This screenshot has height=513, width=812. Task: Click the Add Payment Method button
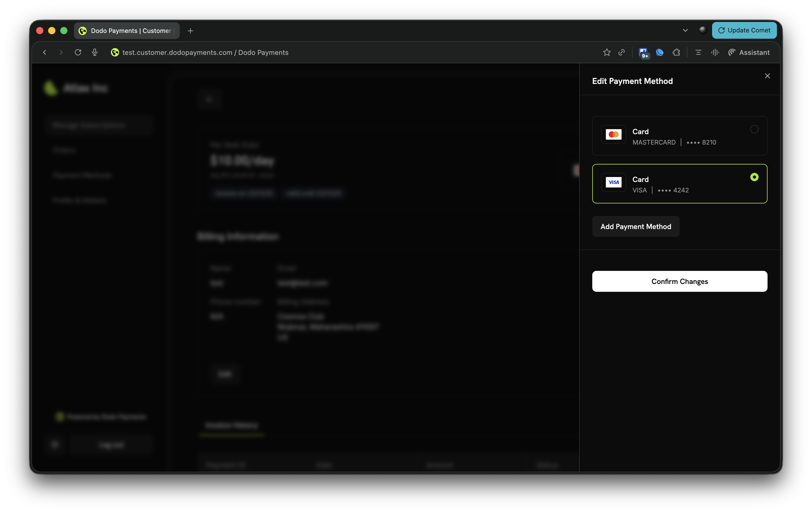636,226
